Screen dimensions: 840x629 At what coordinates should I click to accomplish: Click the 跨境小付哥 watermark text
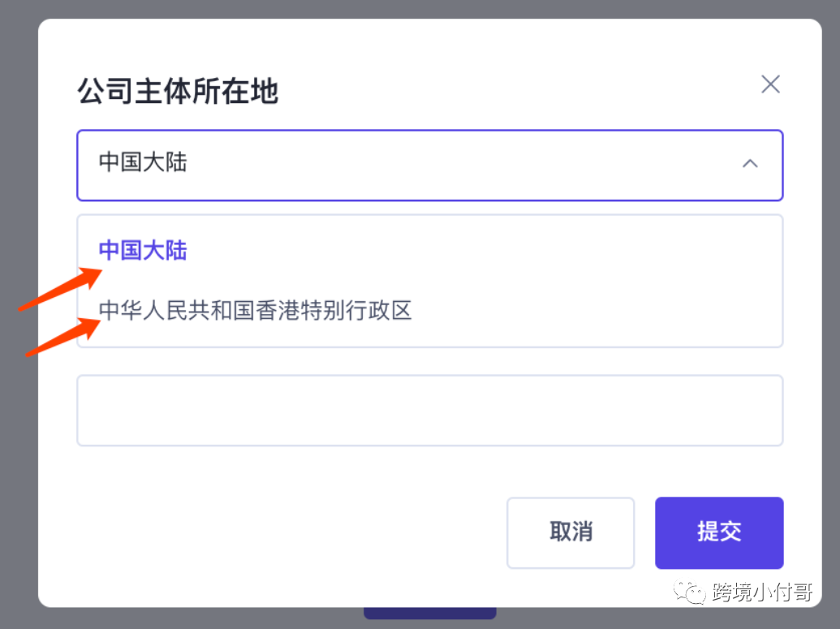[762, 592]
